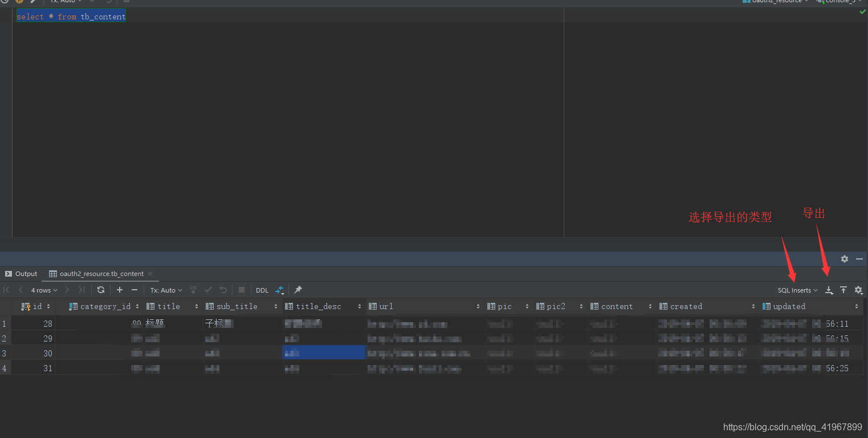Viewport: 868px width, 438px height.
Task: Select row number 4 in the gutter
Action: click(5, 368)
